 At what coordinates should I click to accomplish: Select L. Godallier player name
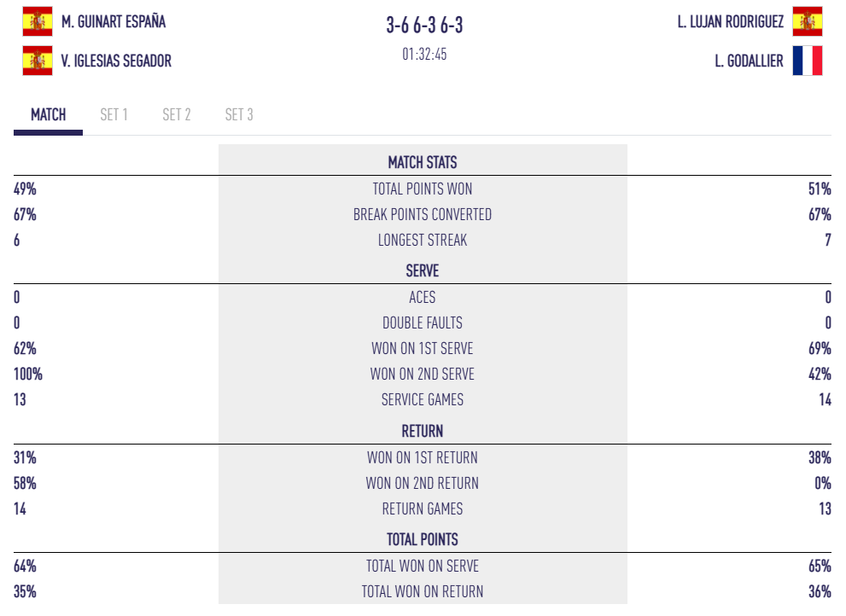[749, 61]
